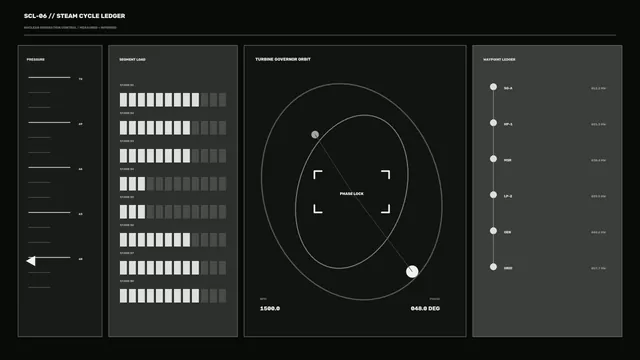Click the large white orbit marker
The width and height of the screenshot is (640, 360).
coord(412,271)
